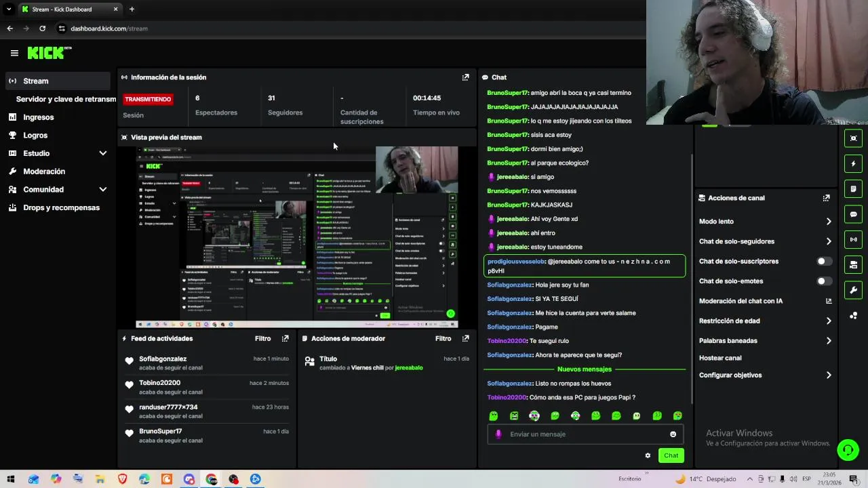The height and width of the screenshot is (488, 868).
Task: Pop out the Información de la sesión panel
Action: point(465,77)
